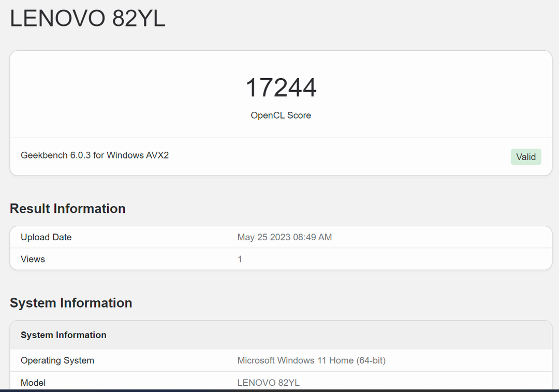Select the Upload Date row label
559x392 pixels.
pyautogui.click(x=46, y=237)
